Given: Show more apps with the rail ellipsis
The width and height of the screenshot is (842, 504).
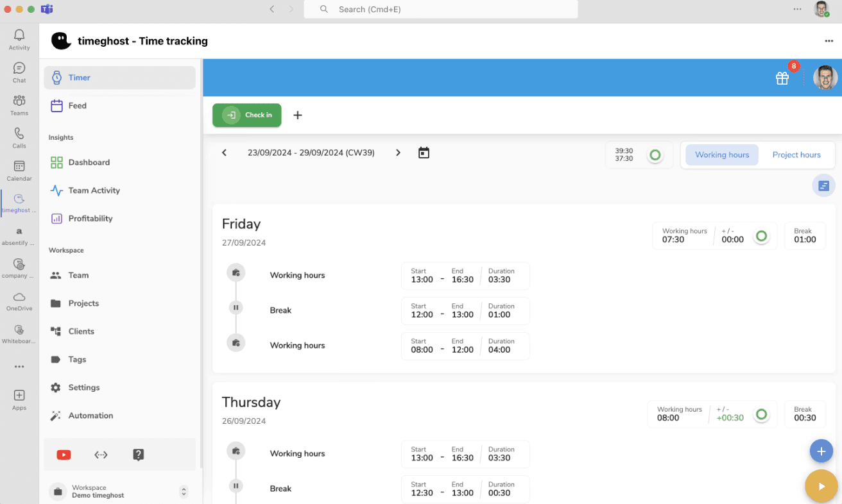Looking at the screenshot, I should (19, 367).
